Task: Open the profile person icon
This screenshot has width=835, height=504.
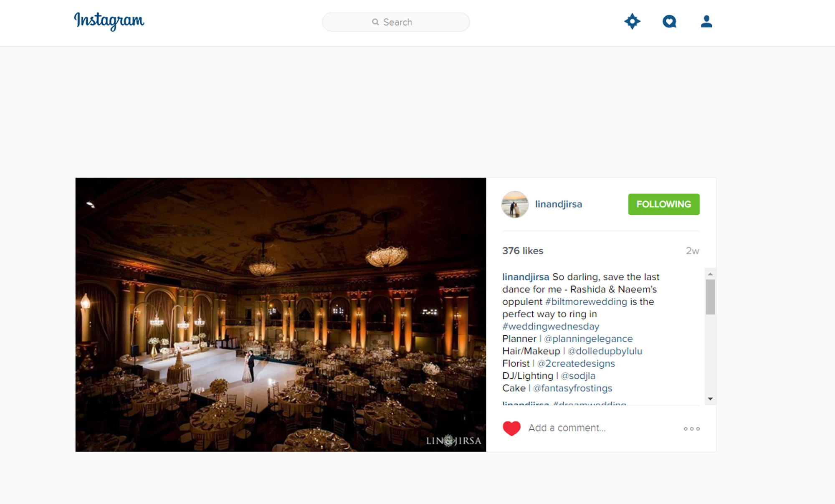Action: tap(706, 21)
